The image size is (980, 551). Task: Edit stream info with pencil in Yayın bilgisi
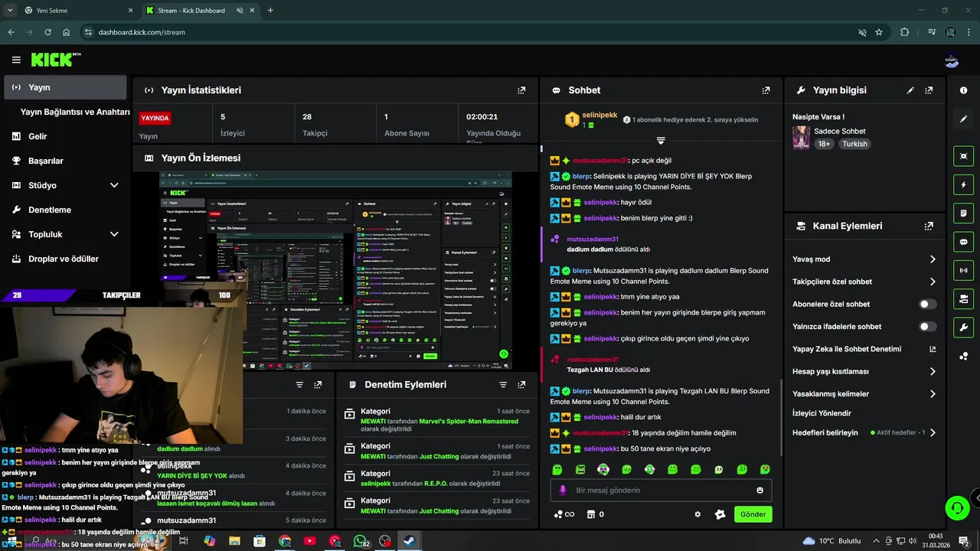(x=910, y=90)
